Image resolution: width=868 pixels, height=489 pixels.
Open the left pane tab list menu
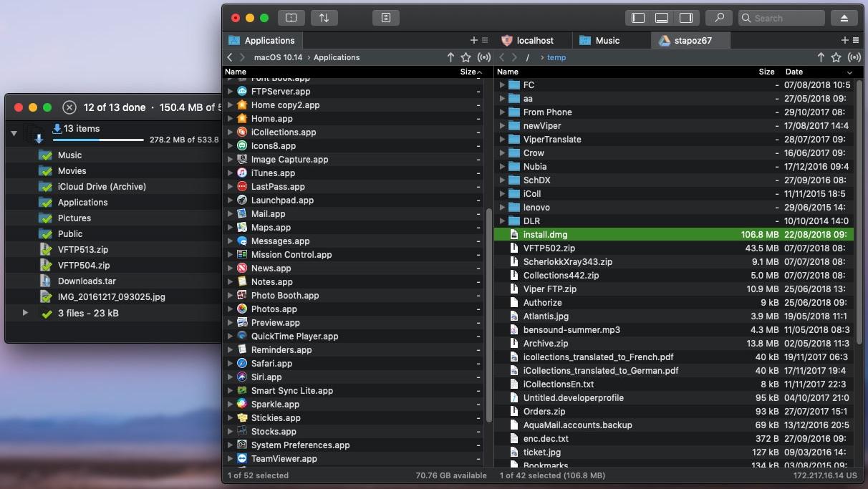tap(485, 41)
